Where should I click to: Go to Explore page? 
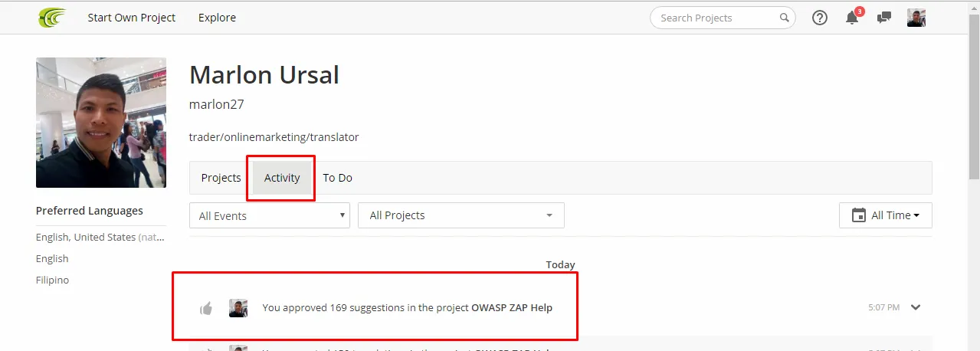217,18
